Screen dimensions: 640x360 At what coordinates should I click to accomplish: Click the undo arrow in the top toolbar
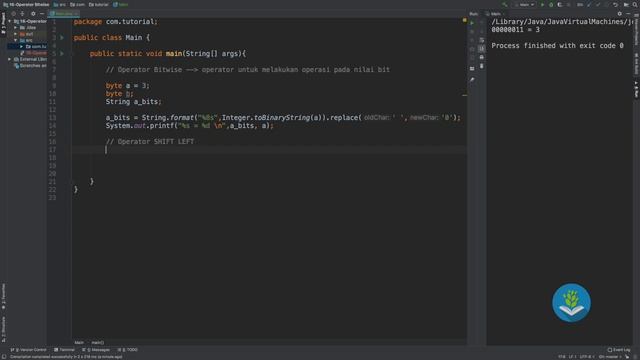point(616,4)
